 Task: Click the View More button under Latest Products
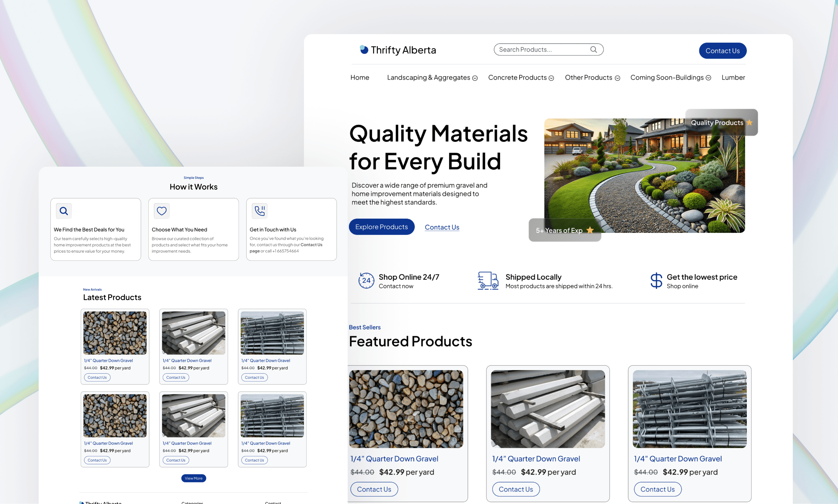(x=193, y=478)
